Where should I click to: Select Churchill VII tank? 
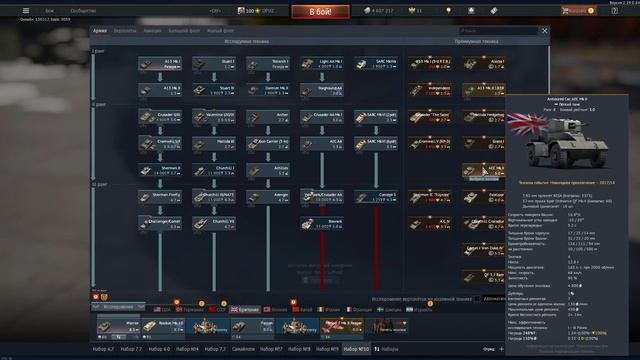coord(214,224)
